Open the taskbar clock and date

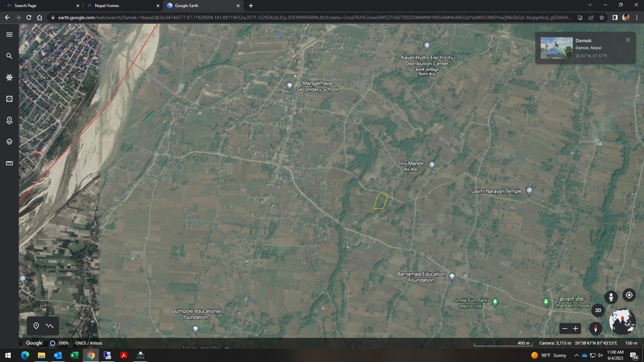(x=615, y=355)
